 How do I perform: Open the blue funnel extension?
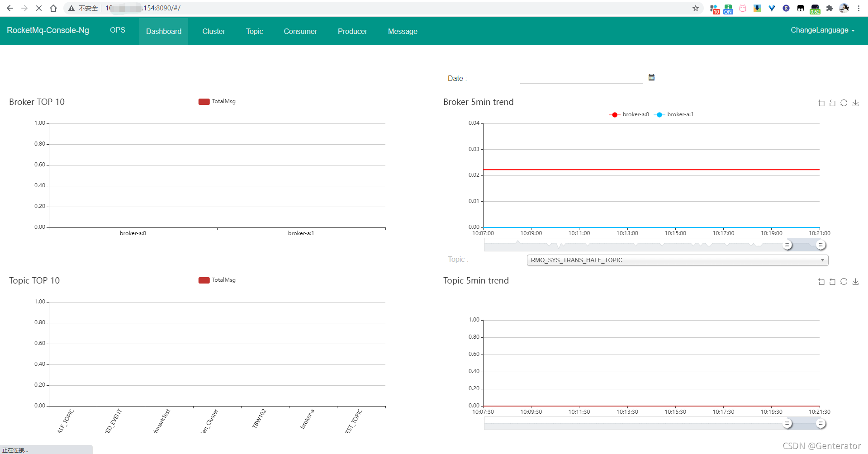point(772,8)
